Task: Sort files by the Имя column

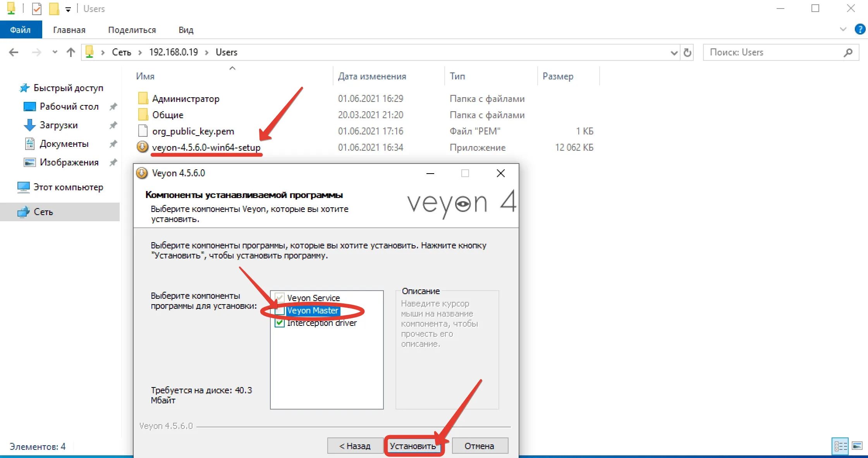Action: (x=145, y=76)
